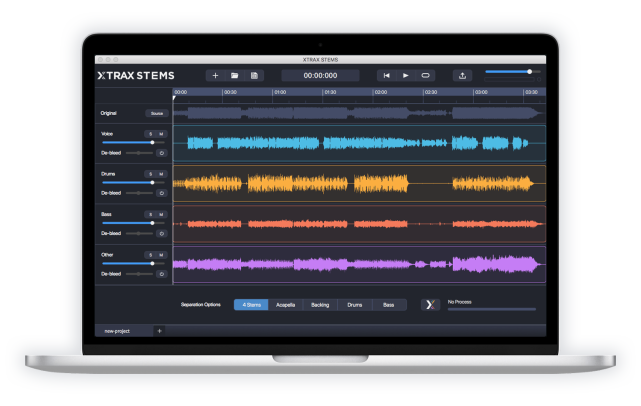Select the Bass separation option
This screenshot has height=406, width=641.
pos(389,305)
